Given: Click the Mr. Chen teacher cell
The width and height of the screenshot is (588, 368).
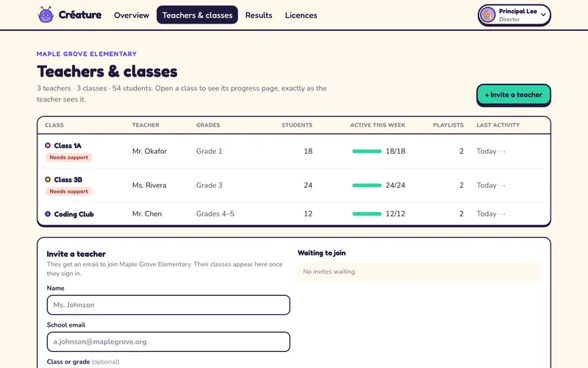Looking at the screenshot, I should 147,213.
